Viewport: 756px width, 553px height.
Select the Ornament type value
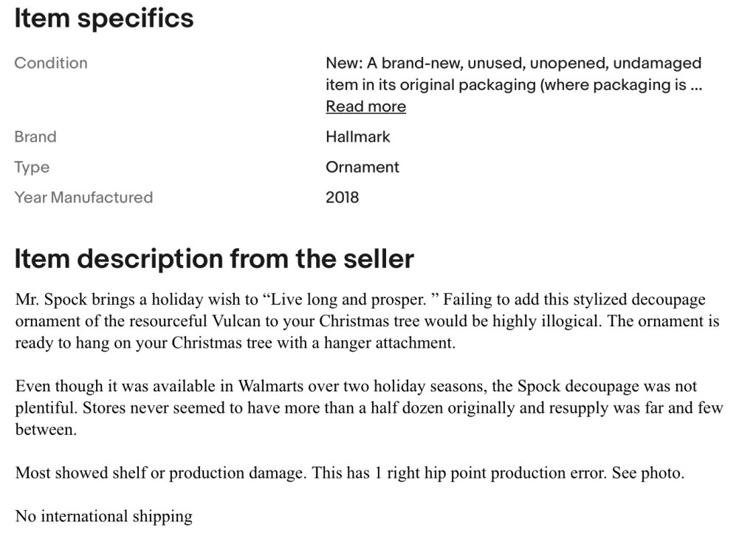click(x=362, y=167)
